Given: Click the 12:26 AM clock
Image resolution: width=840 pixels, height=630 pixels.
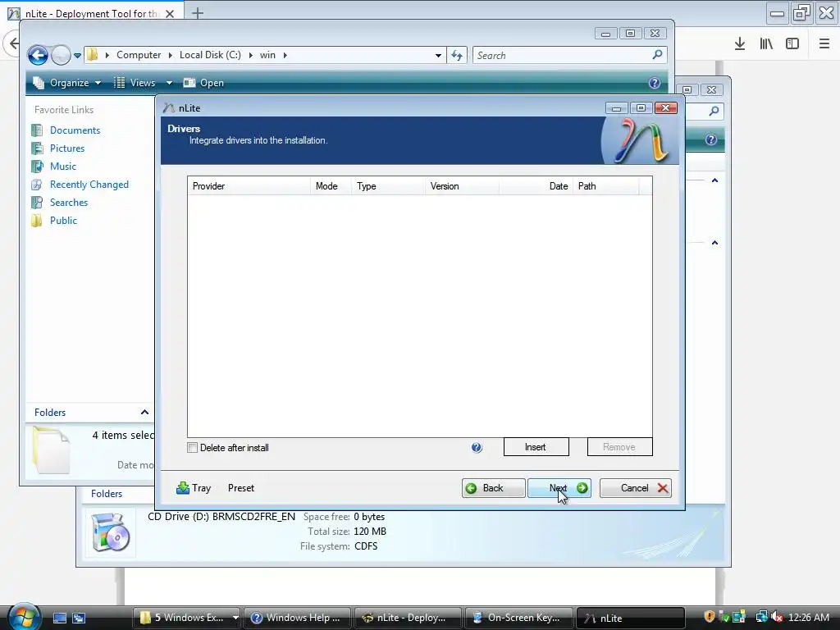Looking at the screenshot, I should 809,618.
